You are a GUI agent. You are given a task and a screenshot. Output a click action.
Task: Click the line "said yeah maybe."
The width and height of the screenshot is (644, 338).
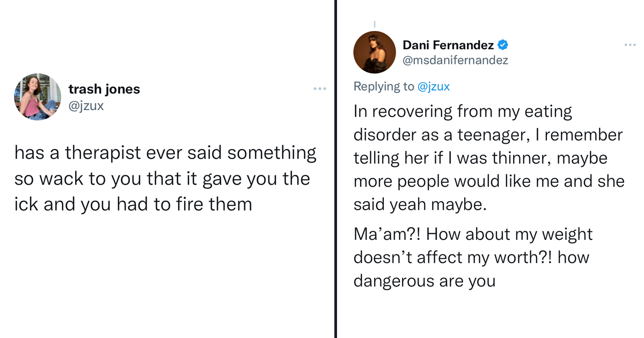tap(420, 204)
